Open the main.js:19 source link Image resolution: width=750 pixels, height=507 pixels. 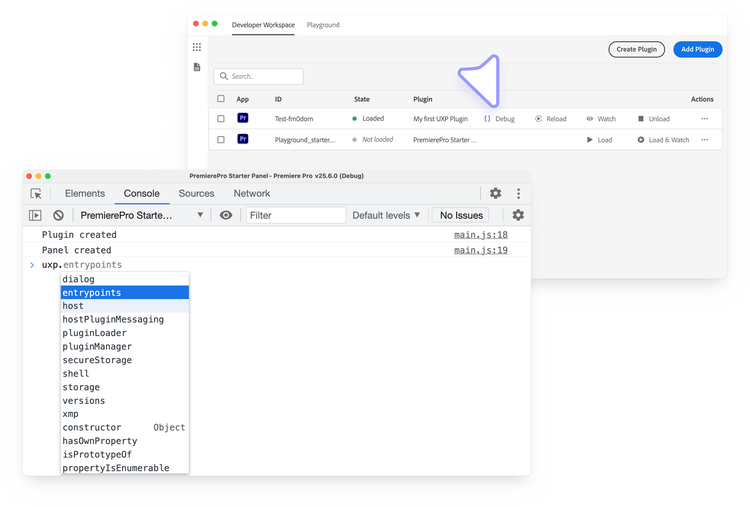tap(481, 250)
